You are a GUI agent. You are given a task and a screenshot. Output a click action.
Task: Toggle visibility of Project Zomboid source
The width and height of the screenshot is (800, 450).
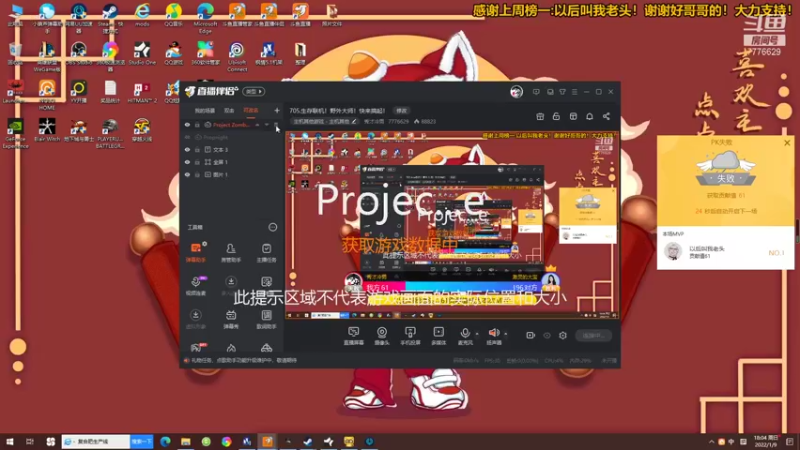pyautogui.click(x=187, y=125)
